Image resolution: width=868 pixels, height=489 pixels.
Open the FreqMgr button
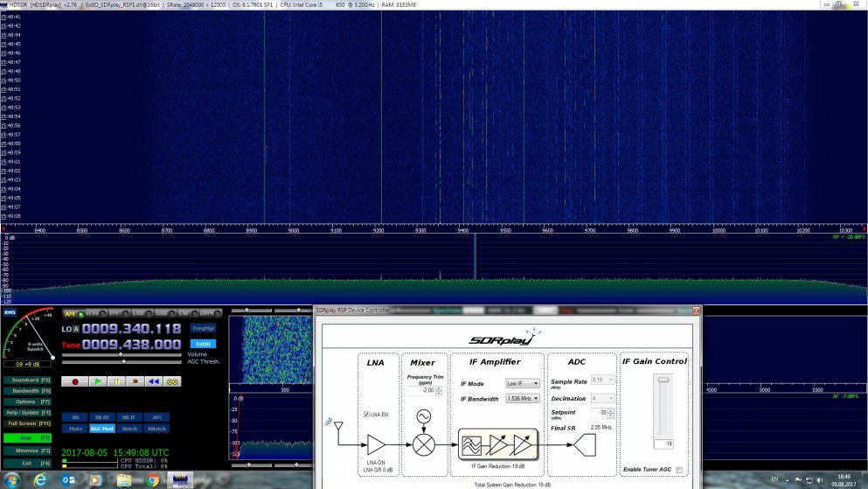[203, 328]
